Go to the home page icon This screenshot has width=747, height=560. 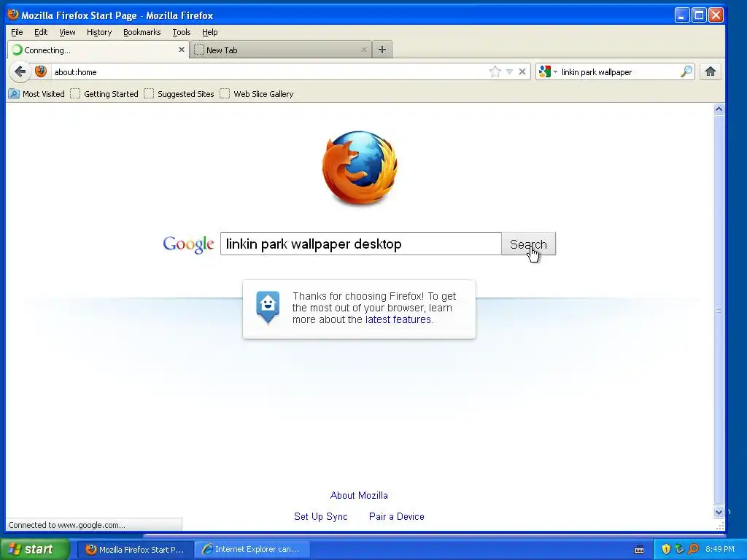pyautogui.click(x=711, y=72)
